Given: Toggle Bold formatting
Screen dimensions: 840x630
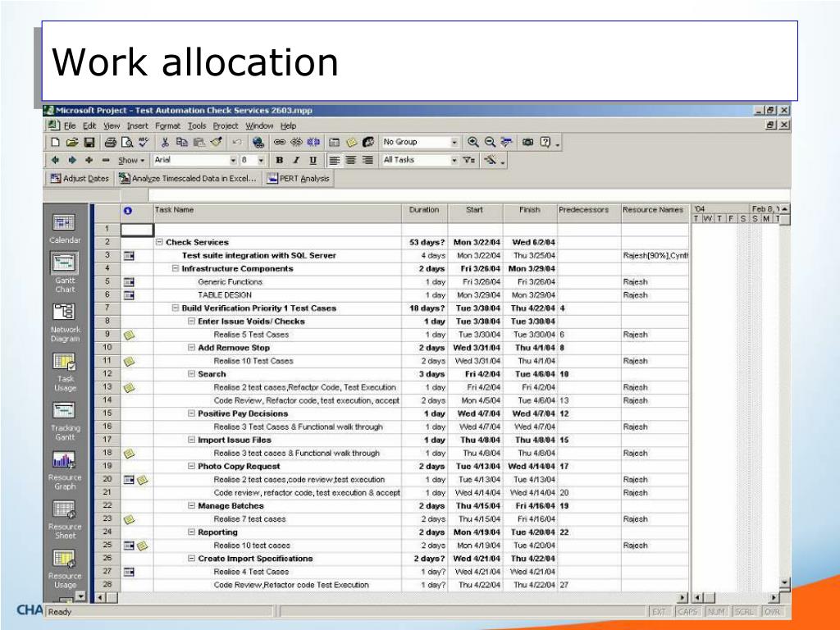Looking at the screenshot, I should click(279, 160).
